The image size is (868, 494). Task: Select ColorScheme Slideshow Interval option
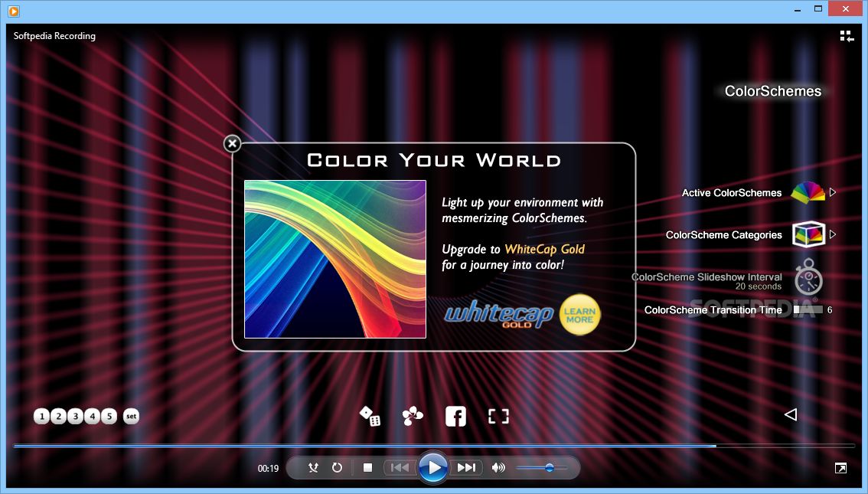(x=707, y=277)
